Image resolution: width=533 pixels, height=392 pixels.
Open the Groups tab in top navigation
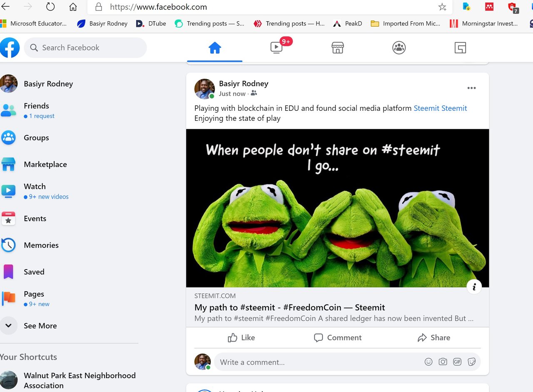399,48
